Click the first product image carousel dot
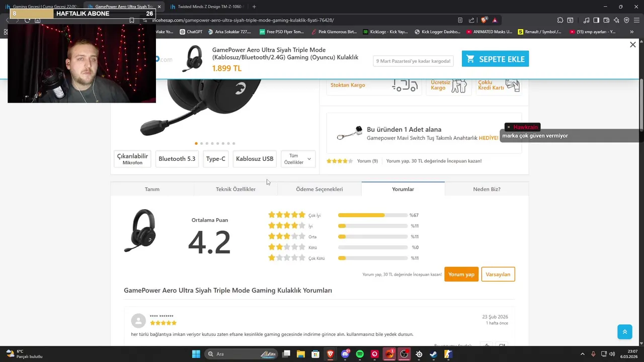The width and height of the screenshot is (644, 362). pos(196,143)
